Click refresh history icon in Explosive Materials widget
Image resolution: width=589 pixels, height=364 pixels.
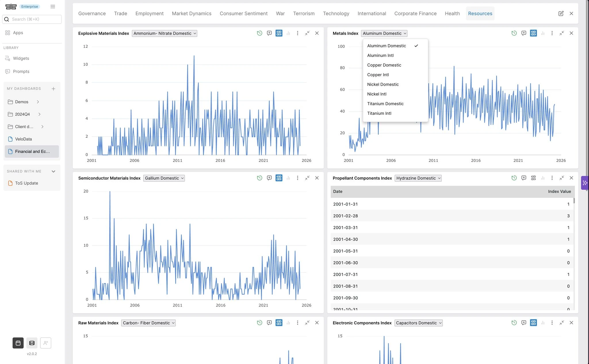[x=259, y=33]
